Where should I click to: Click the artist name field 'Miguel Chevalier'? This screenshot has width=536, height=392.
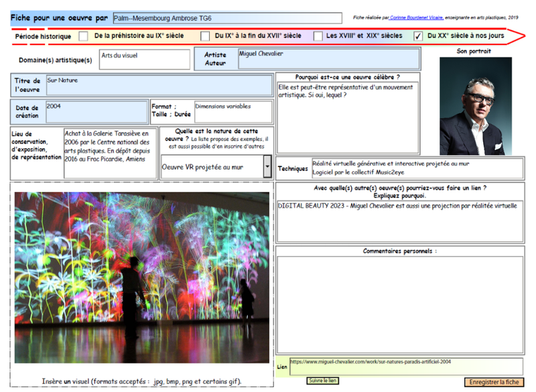click(x=329, y=59)
